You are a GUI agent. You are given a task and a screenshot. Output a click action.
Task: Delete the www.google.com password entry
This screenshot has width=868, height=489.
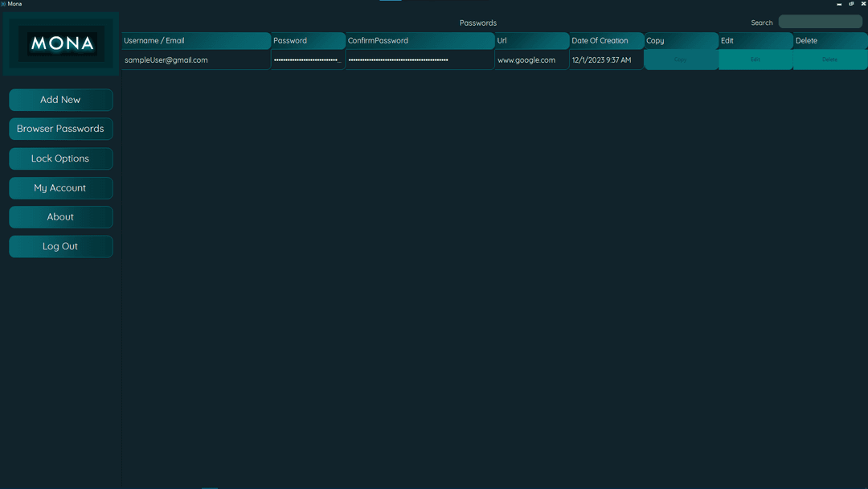[x=829, y=60]
